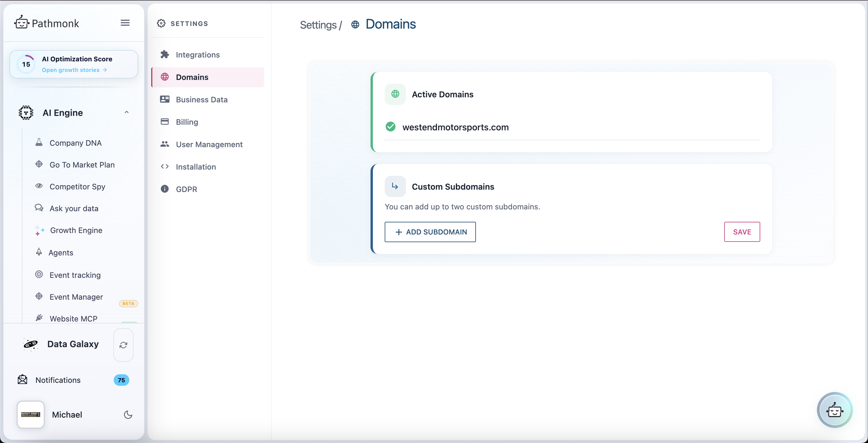The width and height of the screenshot is (868, 443).
Task: Click the Pathmonk robot logo
Action: point(22,22)
